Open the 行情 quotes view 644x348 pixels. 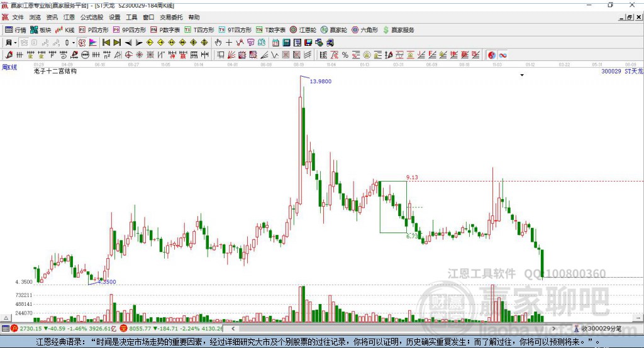(x=15, y=30)
